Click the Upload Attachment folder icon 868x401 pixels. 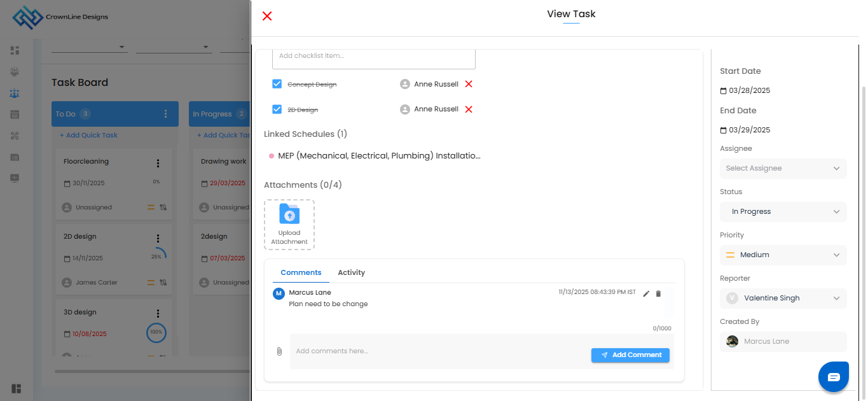tap(289, 215)
